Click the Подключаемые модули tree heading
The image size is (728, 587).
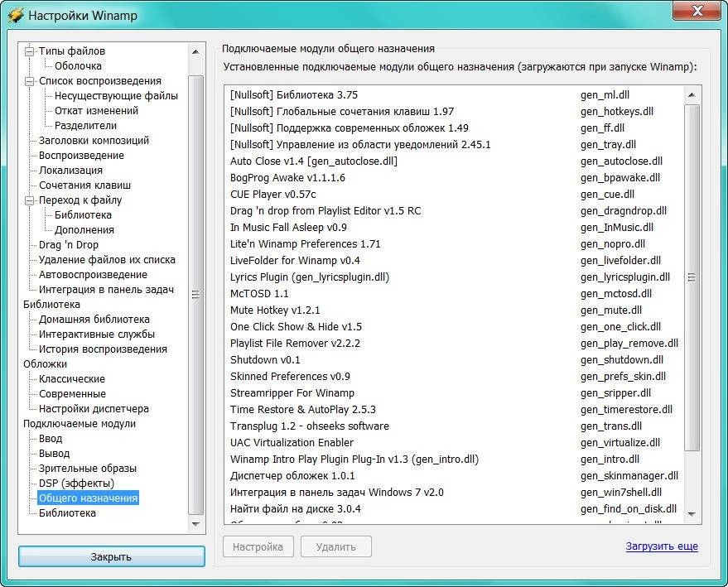click(x=80, y=424)
